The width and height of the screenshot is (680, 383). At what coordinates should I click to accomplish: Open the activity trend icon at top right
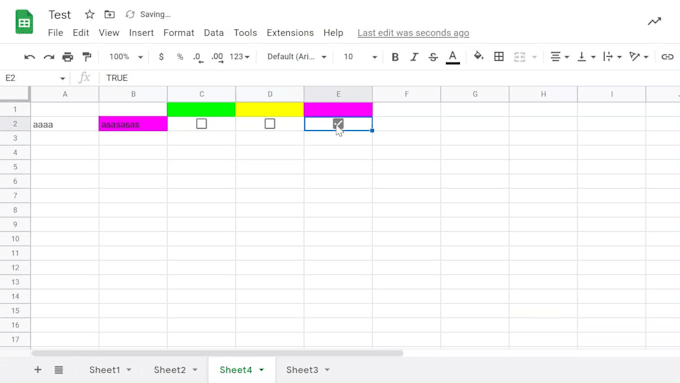click(x=654, y=21)
